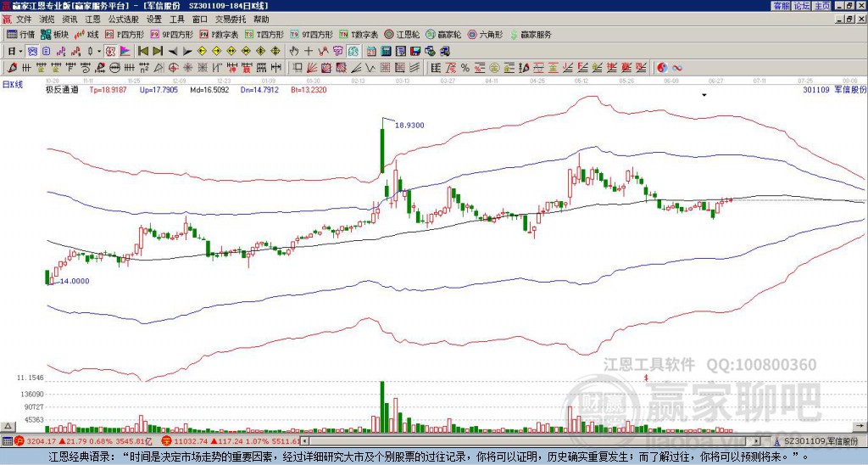Click the 客服 link in title bar
868x465 pixels.
782,6
